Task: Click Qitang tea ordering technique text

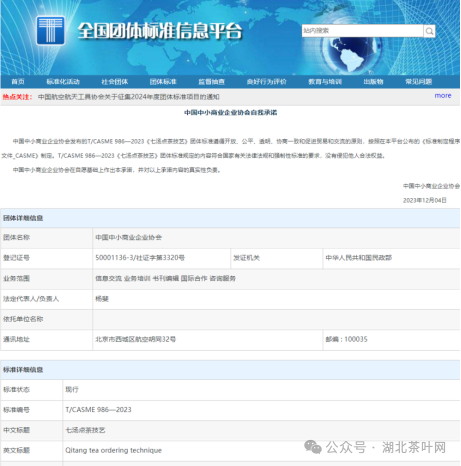Action: pyautogui.click(x=114, y=451)
